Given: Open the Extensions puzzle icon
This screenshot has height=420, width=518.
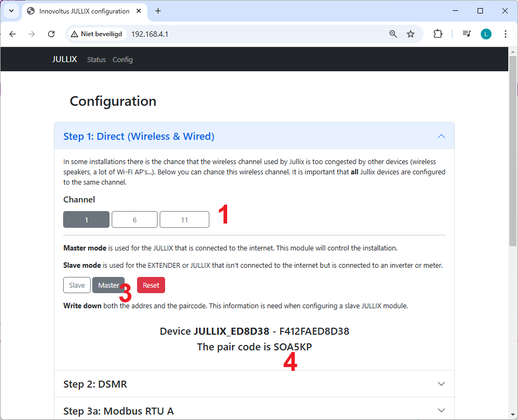Looking at the screenshot, I should click(x=438, y=34).
